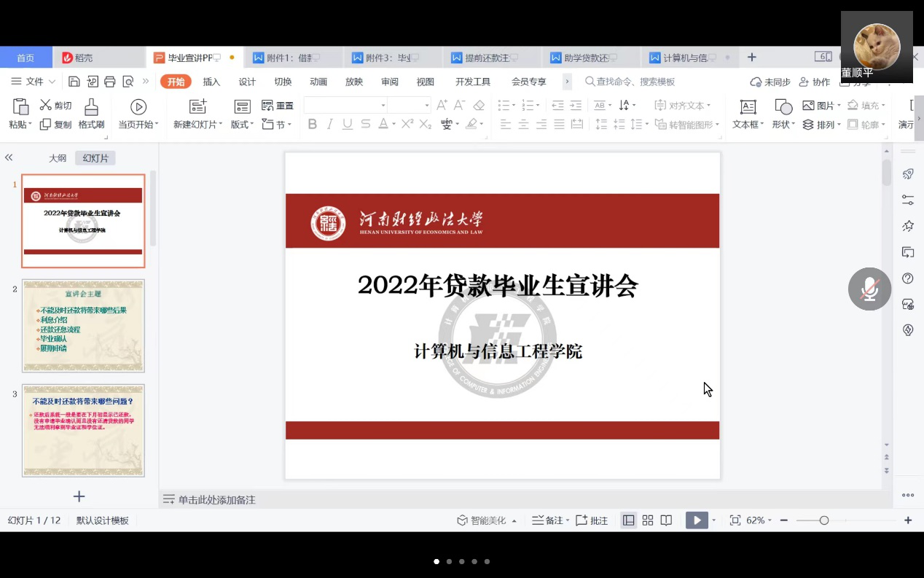The width and height of the screenshot is (924, 578).
Task: Expand the New Slide (新建幻灯片) dropdown
Action: point(198,125)
